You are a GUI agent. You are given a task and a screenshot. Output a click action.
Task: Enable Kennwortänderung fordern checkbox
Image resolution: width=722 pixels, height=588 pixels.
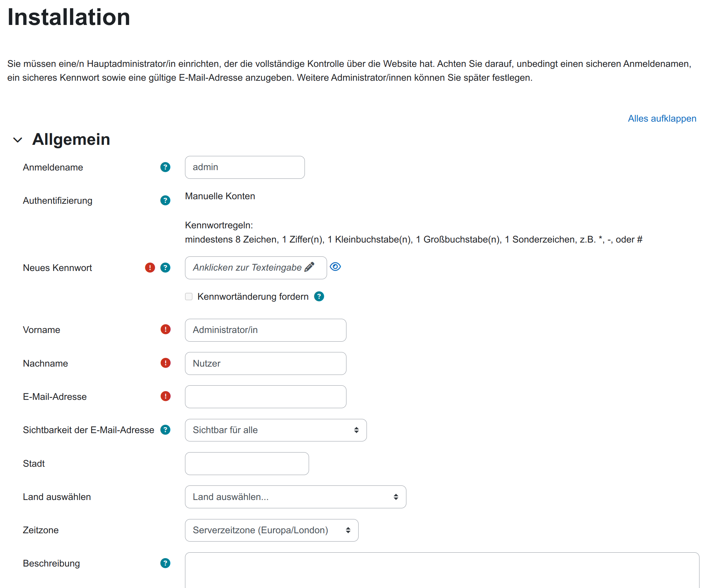point(189,297)
